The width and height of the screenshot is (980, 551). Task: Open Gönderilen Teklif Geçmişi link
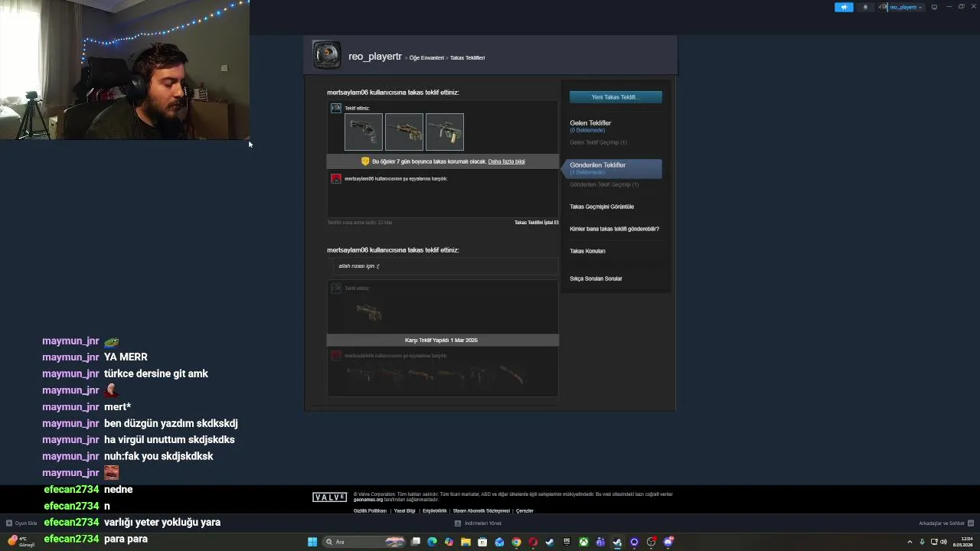point(604,184)
